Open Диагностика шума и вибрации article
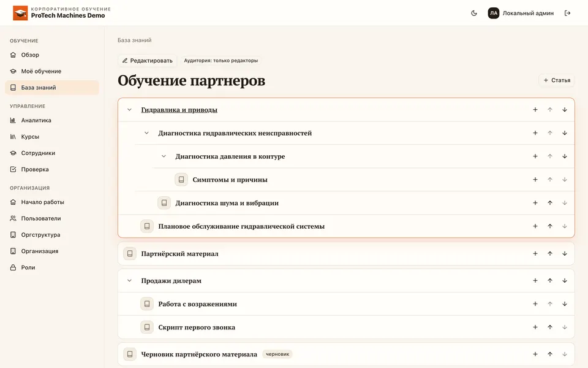This screenshot has height=368, width=588. pyautogui.click(x=227, y=203)
